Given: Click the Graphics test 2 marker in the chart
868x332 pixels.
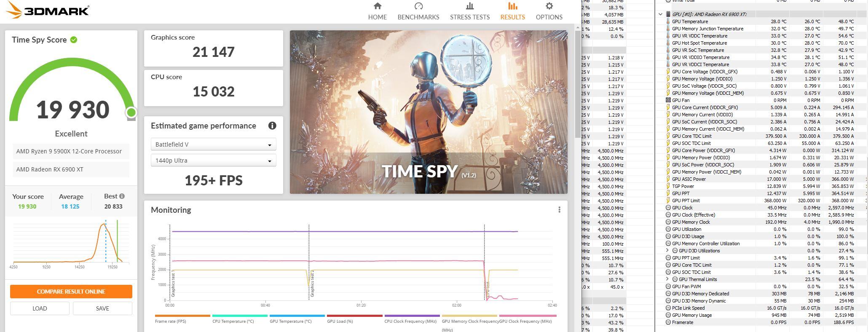Looking at the screenshot, I should [312, 283].
